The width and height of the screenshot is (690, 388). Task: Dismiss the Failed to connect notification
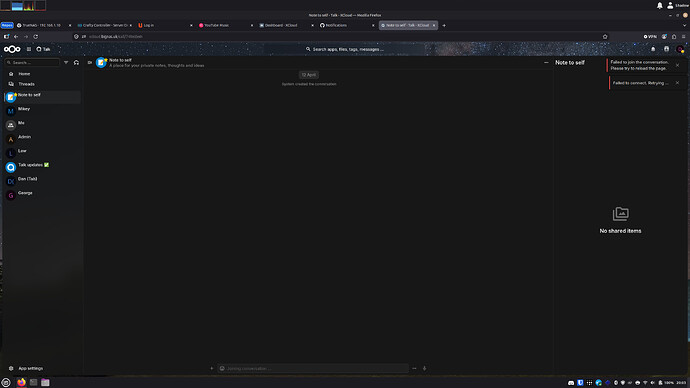(677, 83)
